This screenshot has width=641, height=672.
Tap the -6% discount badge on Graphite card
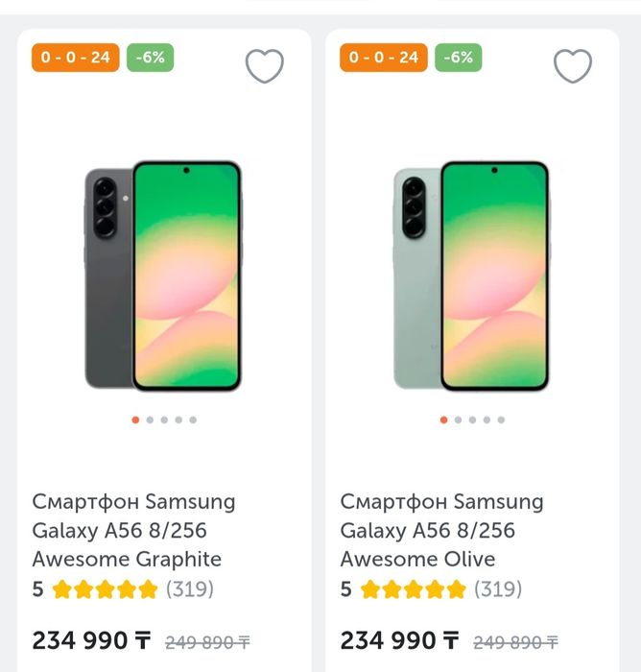(x=151, y=58)
